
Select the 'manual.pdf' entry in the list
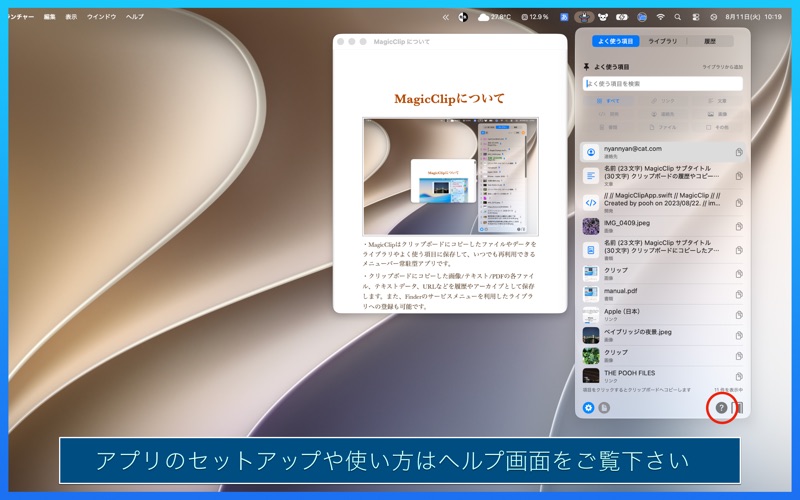click(663, 294)
